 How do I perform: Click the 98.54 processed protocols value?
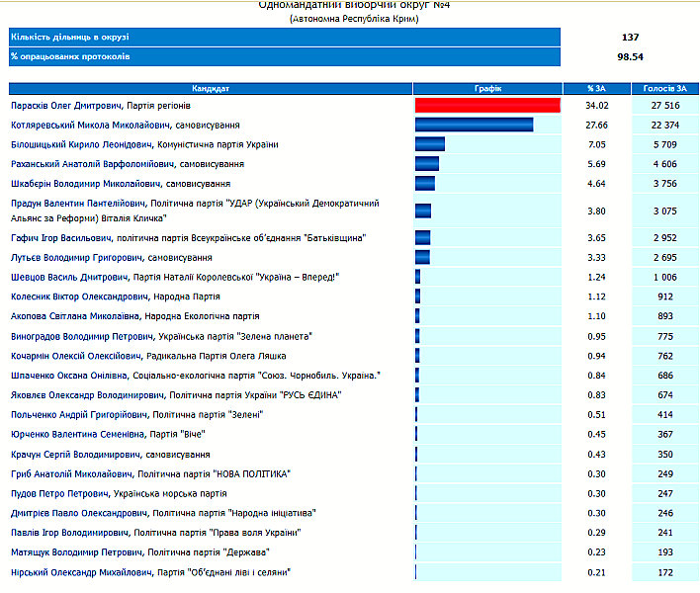click(630, 56)
